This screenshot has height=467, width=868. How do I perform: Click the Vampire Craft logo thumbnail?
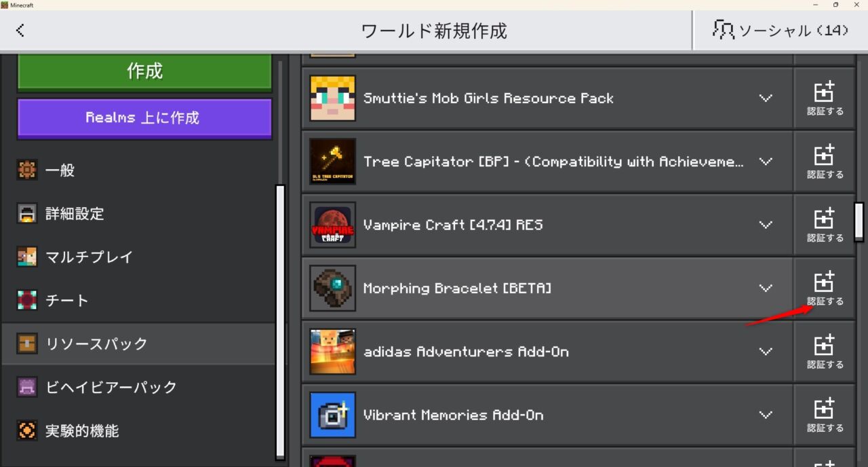pyautogui.click(x=333, y=225)
